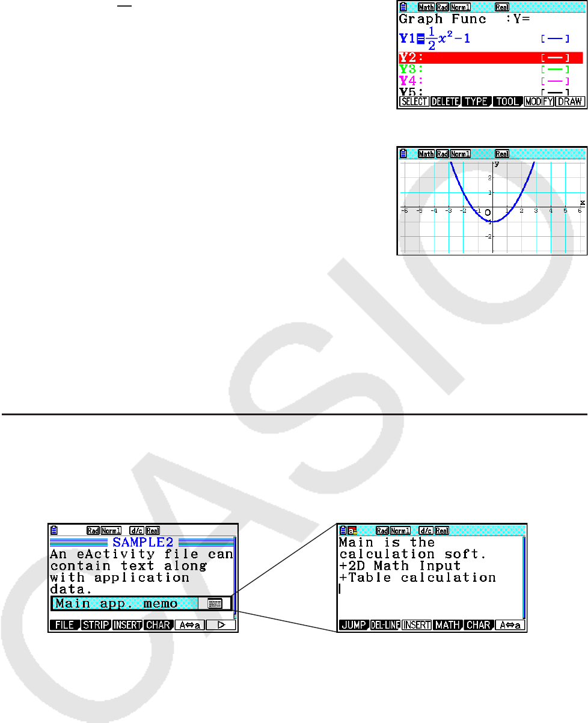Click Real indicator in memo screen
This screenshot has height=723, width=588.
pyautogui.click(x=442, y=531)
